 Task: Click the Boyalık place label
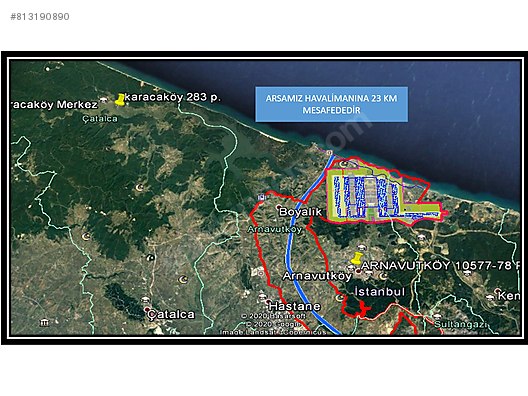point(300,212)
